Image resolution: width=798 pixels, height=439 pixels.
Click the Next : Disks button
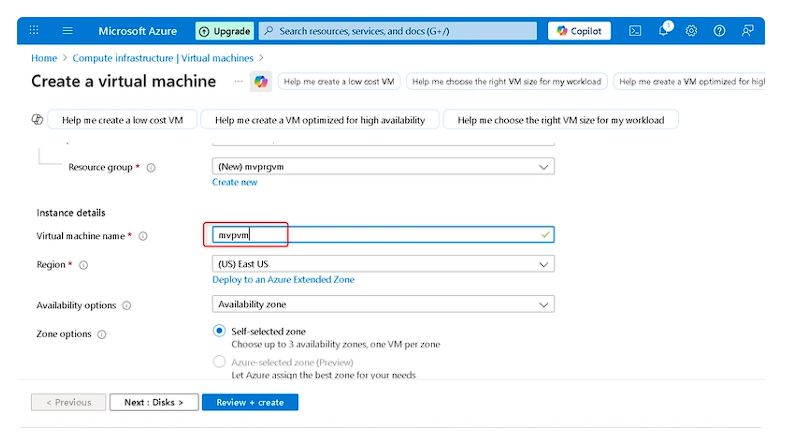point(153,402)
